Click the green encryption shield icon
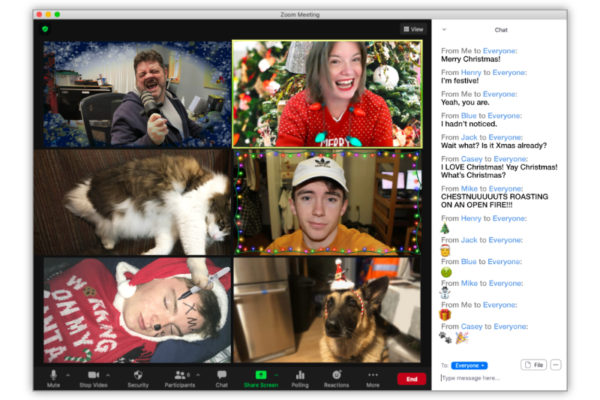The height and width of the screenshot is (400, 600). [45, 29]
